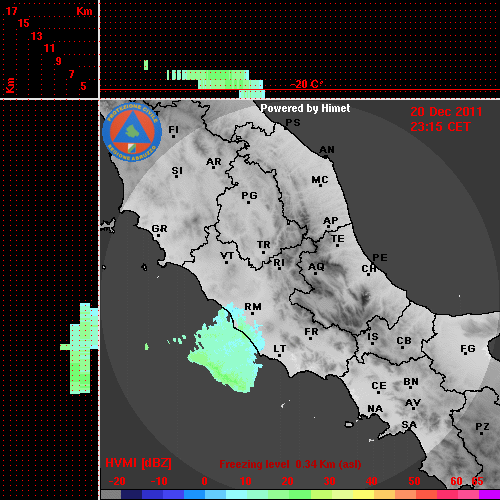Viewport: 500px width, 500px height.
Task: Click the 'Powered by Himet' caption
Action: pos(305,108)
